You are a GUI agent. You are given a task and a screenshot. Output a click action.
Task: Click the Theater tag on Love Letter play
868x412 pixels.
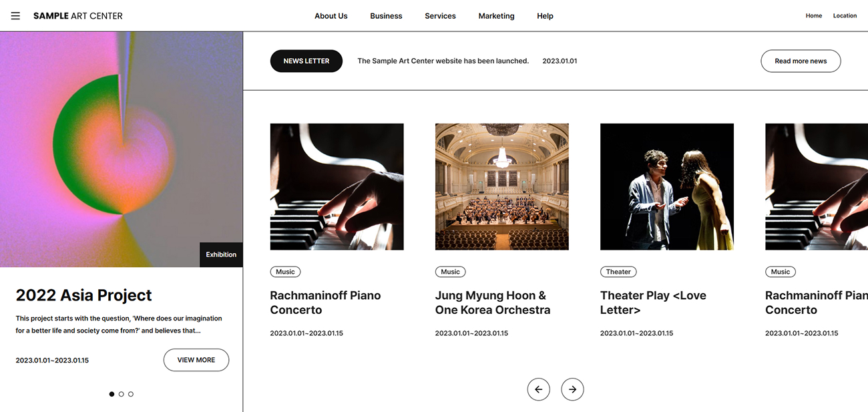point(618,271)
